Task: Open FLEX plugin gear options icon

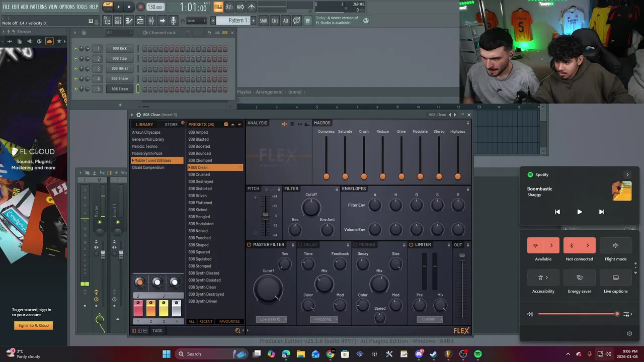Action: pyautogui.click(x=138, y=115)
